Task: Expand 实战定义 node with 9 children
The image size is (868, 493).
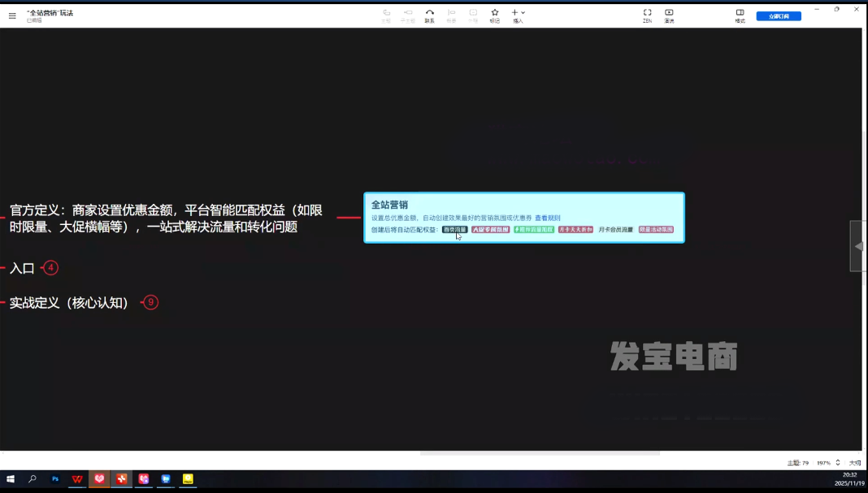Action: (x=150, y=302)
